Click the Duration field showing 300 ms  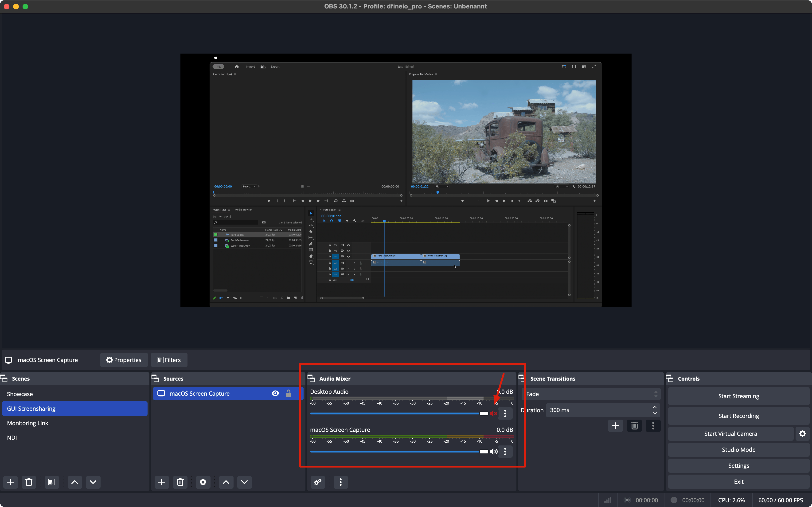(x=603, y=410)
